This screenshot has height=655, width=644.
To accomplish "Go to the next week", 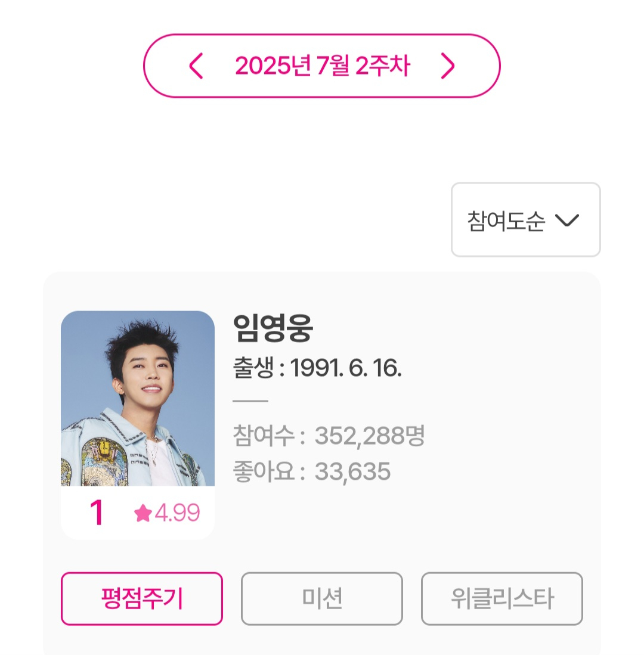I will click(x=448, y=66).
